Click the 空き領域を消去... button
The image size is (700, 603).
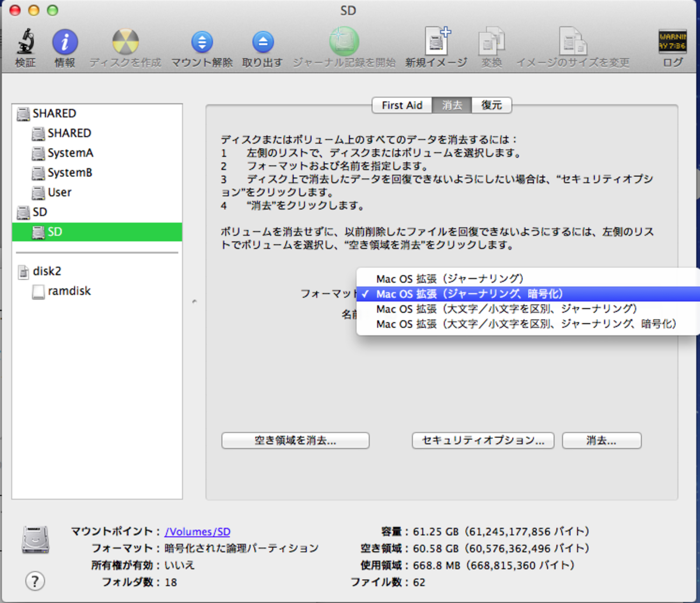(295, 440)
